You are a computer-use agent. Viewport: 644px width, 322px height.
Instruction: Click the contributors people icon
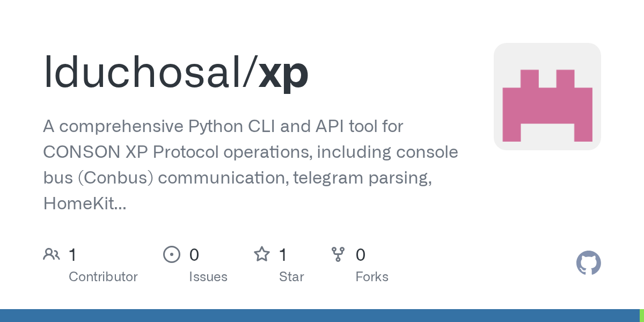point(52,254)
